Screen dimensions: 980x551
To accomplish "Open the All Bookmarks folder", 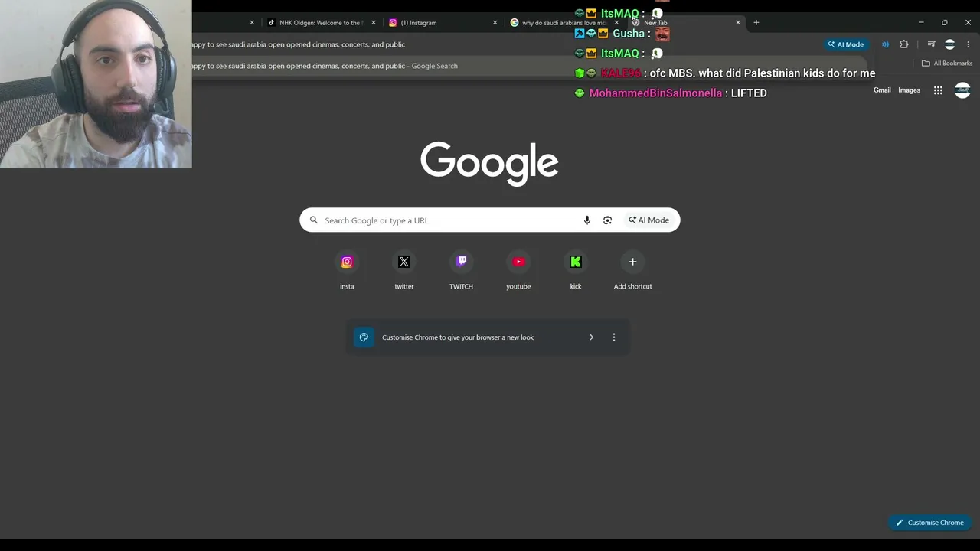I will pos(947,64).
